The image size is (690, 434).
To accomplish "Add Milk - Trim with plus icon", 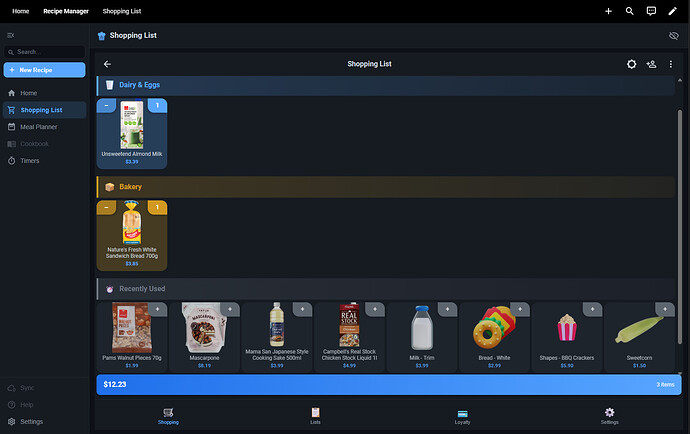I will (448, 309).
